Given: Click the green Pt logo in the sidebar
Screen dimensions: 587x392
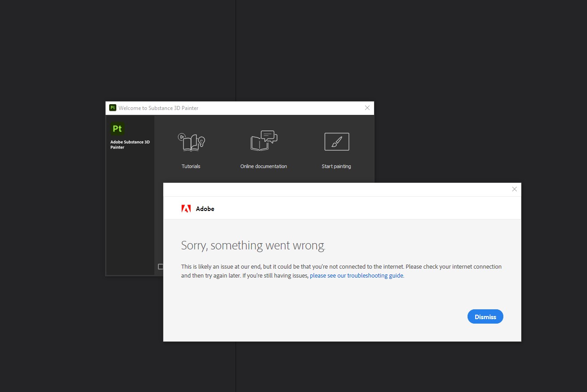Looking at the screenshot, I should 117,129.
